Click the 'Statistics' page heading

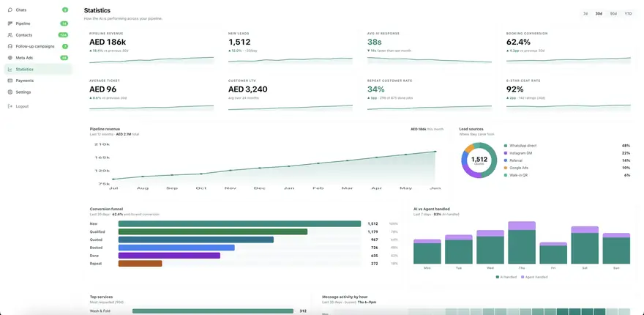97,10
